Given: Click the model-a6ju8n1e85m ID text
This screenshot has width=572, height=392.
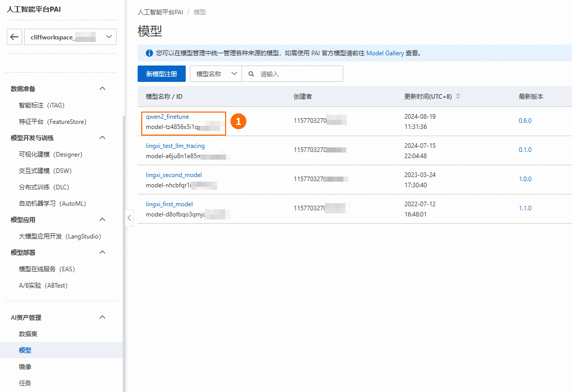Looking at the screenshot, I should 173,156.
